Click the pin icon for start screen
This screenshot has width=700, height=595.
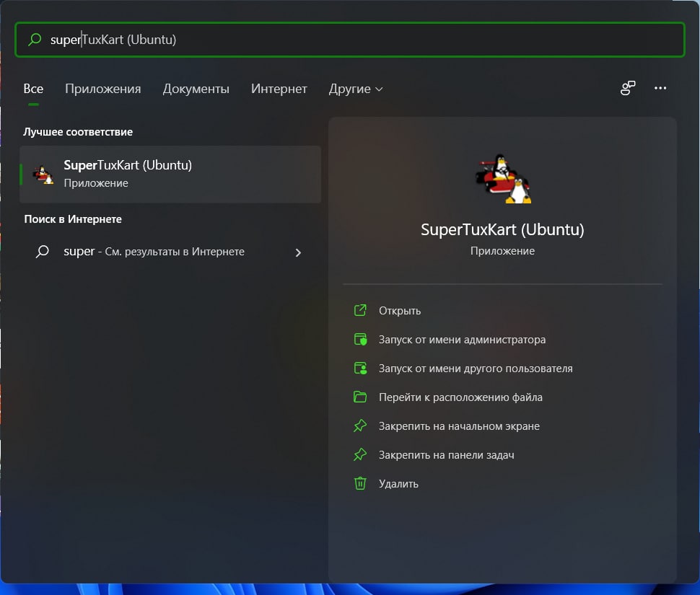tap(360, 426)
